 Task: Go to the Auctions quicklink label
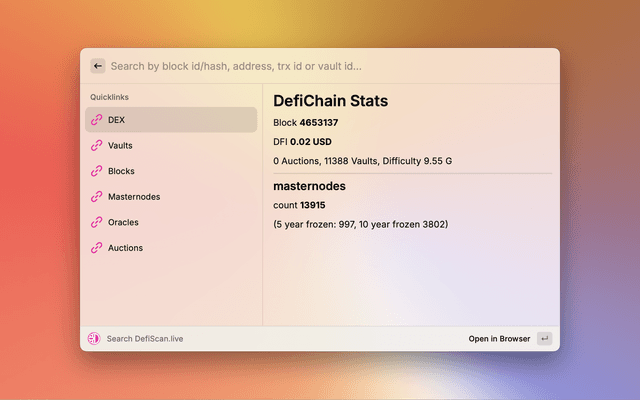tap(125, 248)
